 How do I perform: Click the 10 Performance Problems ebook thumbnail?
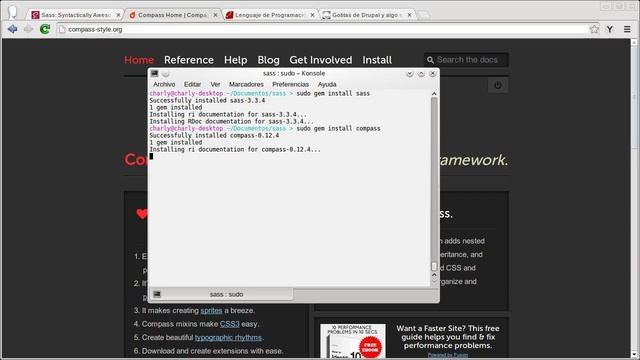coord(353,341)
